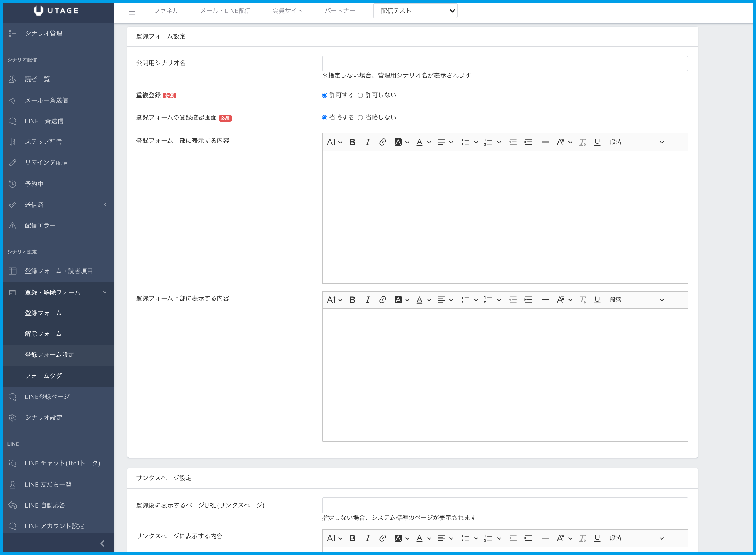Select 許可しない for 重複登録
The height and width of the screenshot is (555, 756).
(x=360, y=95)
